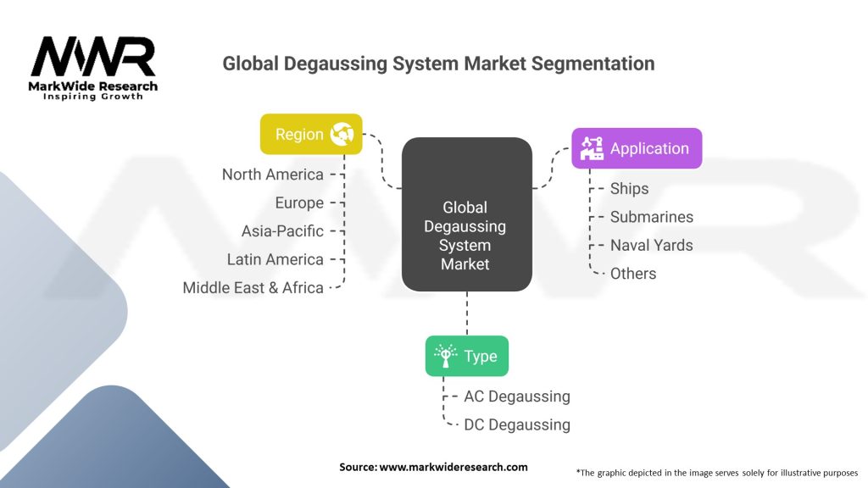Select the purple Application label
The width and height of the screenshot is (868, 488).
637,148
